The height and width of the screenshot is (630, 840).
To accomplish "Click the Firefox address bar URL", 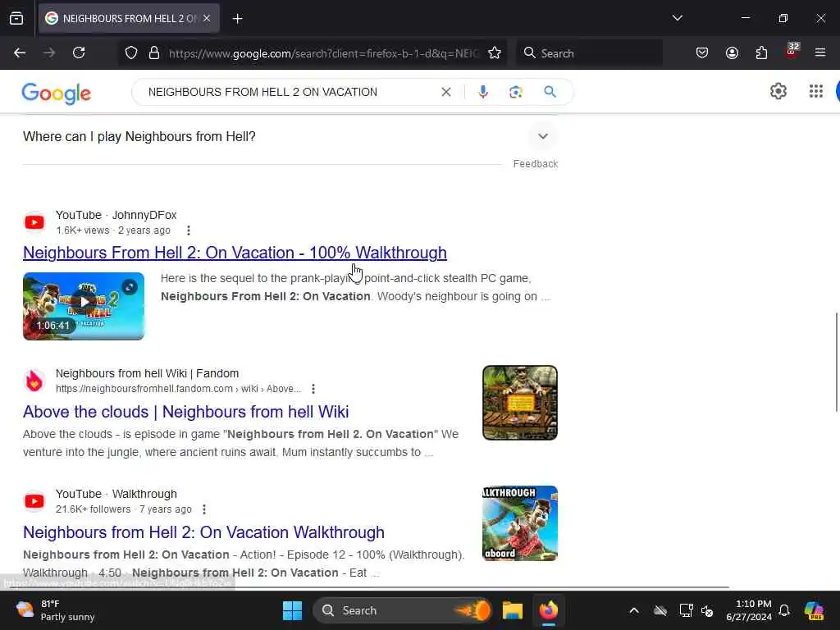I will pos(323,53).
